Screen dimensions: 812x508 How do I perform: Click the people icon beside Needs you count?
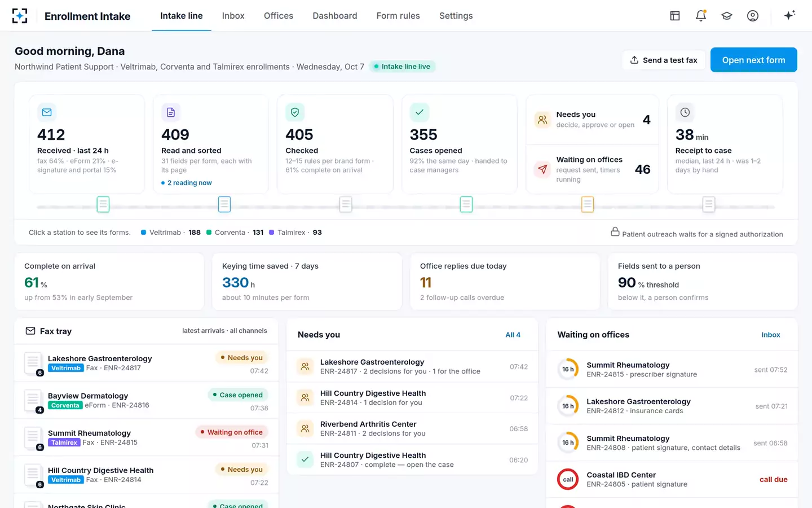point(542,120)
